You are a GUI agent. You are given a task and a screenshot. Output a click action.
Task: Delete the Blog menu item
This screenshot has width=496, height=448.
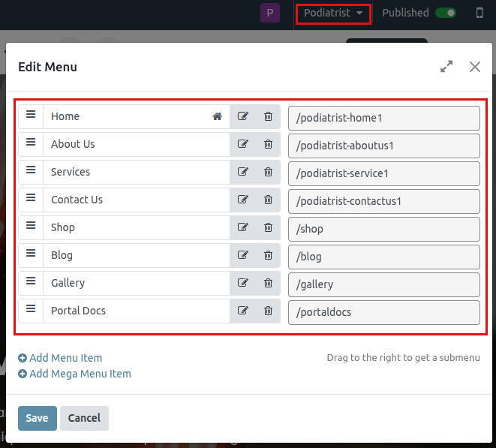pyautogui.click(x=268, y=255)
